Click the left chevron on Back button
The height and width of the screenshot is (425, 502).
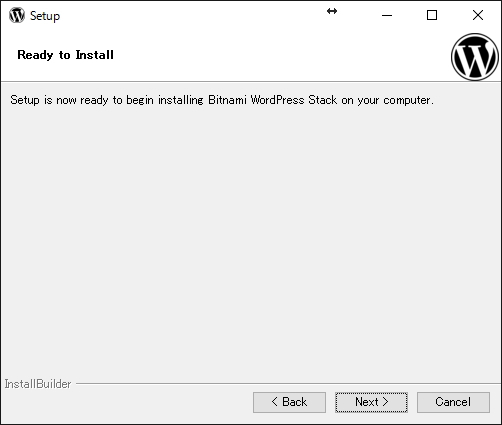274,402
